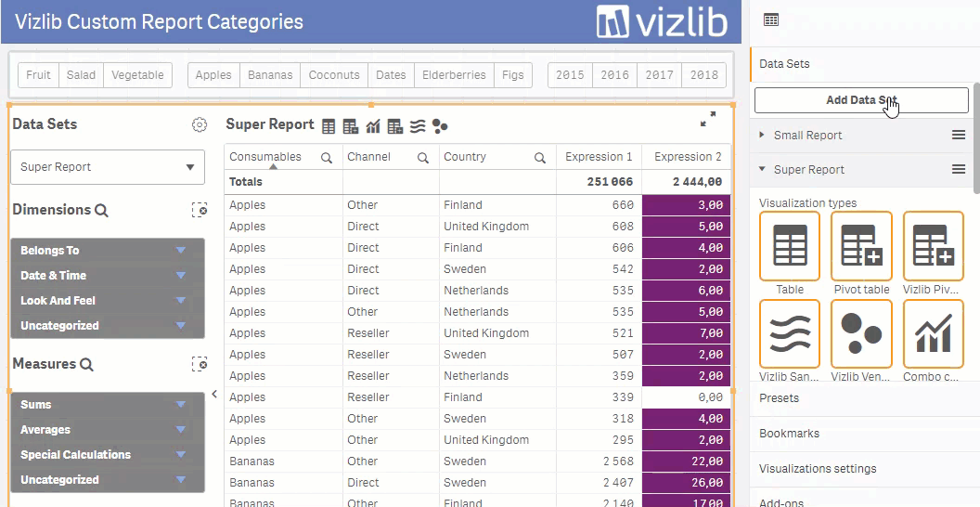Open Super Report hamburger menu
Image resolution: width=980 pixels, height=507 pixels.
(959, 169)
